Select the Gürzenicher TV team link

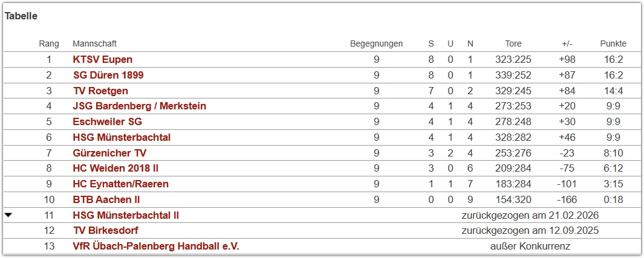point(109,153)
